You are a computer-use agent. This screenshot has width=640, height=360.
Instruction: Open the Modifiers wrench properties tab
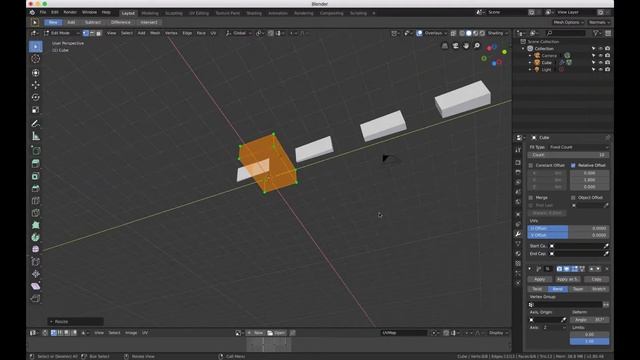[x=518, y=234]
